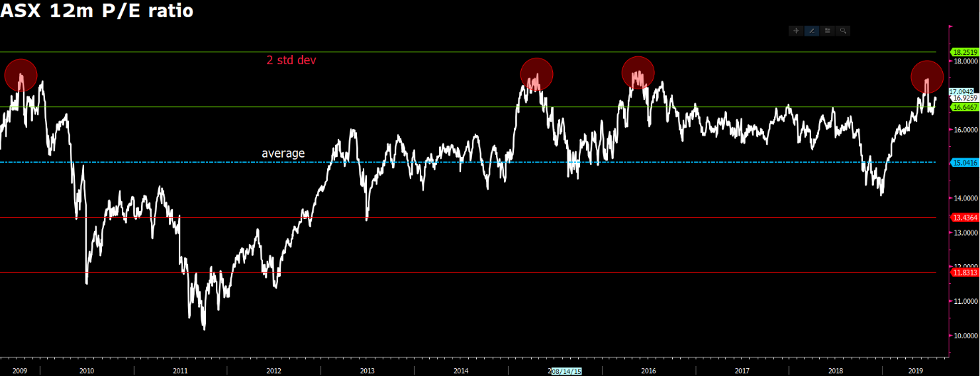Toggle the pencil annotate tool
This screenshot has width=980, height=376.
812,31
